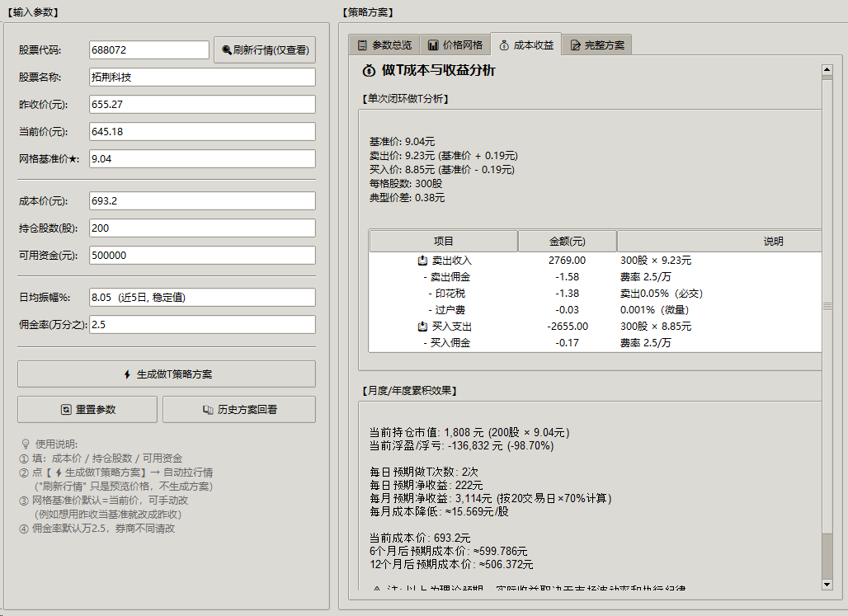
Task: Open the 完整方案 tab
Action: [597, 45]
